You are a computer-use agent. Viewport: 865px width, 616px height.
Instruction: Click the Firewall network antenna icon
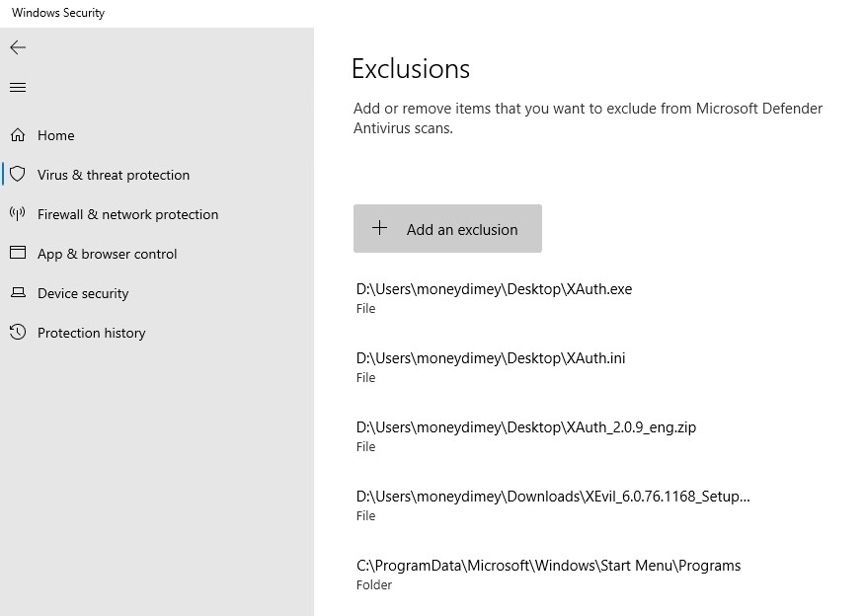18,214
